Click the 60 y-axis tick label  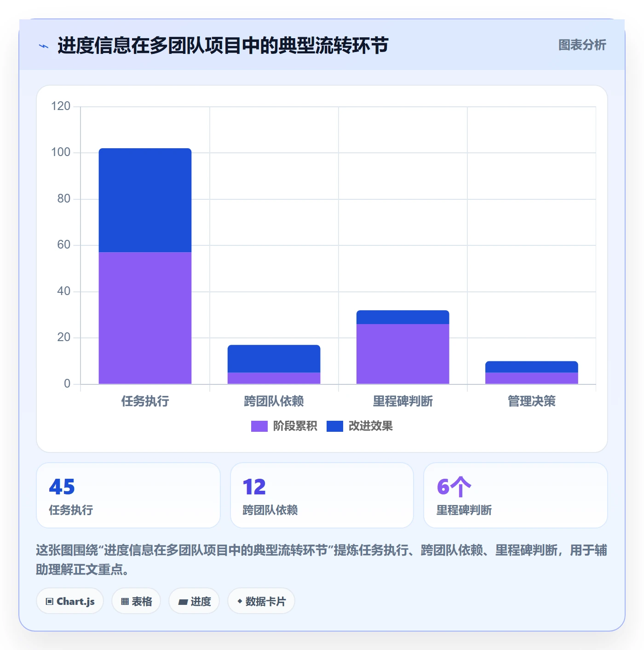[x=63, y=245]
